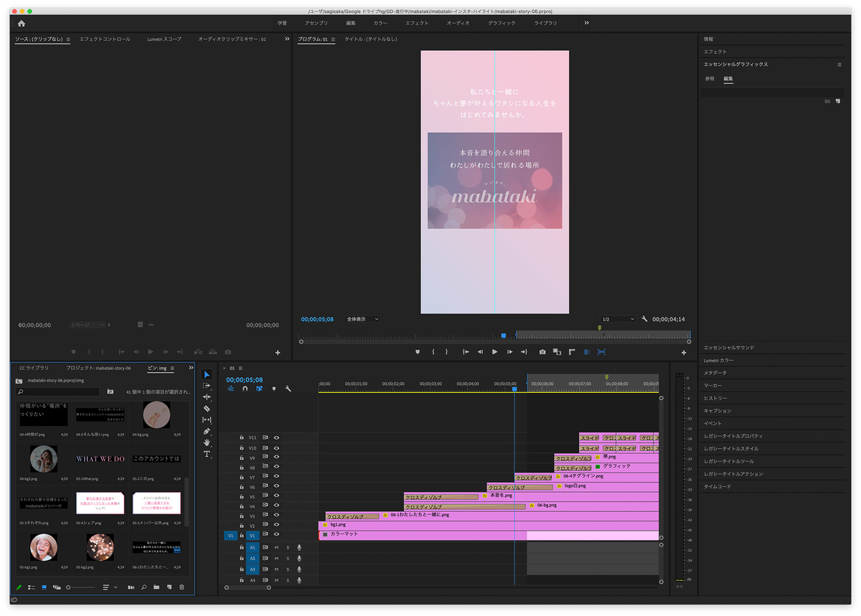Expand the project panel tab overflow chevrons
Image resolution: width=861 pixels, height=616 pixels.
point(190,367)
